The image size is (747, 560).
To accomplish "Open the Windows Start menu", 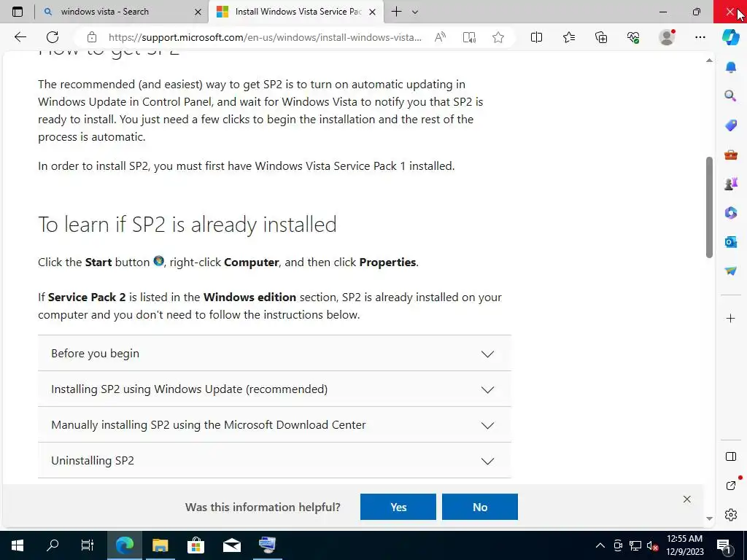I will (18, 545).
